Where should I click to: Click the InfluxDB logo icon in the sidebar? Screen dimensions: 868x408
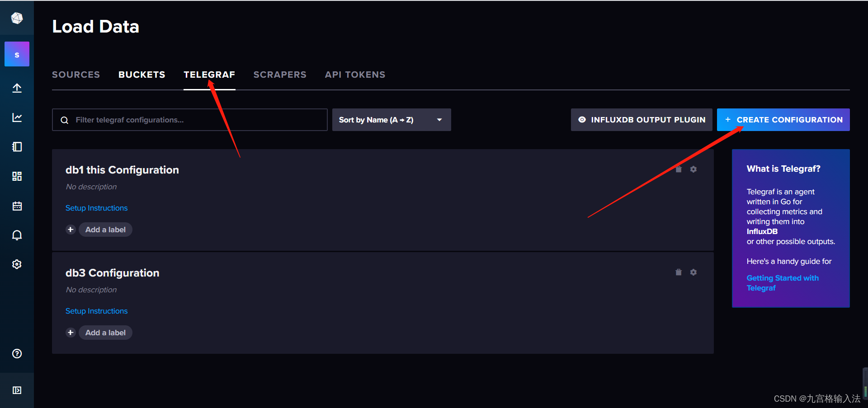click(x=17, y=18)
